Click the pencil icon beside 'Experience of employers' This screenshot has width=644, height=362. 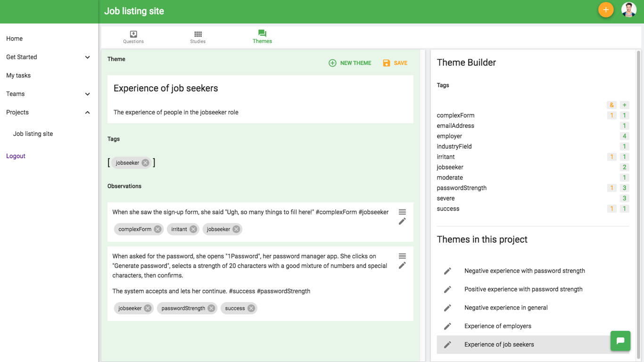click(447, 326)
